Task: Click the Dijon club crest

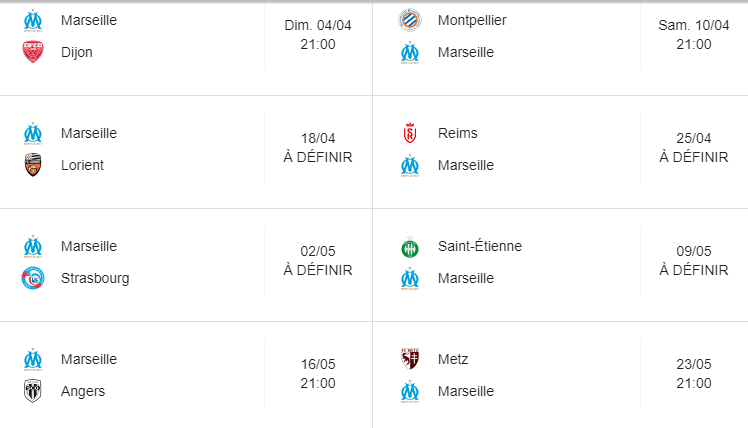Action: coord(33,52)
